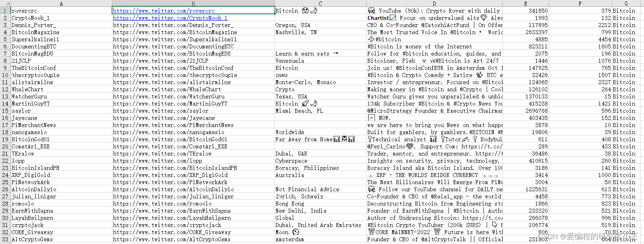Select value 2327 in column F

[x=580, y=82]
